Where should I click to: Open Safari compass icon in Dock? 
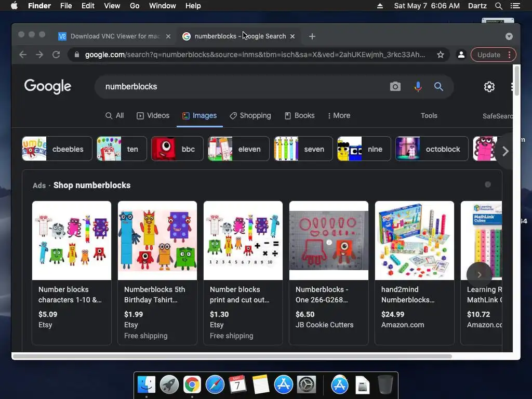click(x=215, y=385)
